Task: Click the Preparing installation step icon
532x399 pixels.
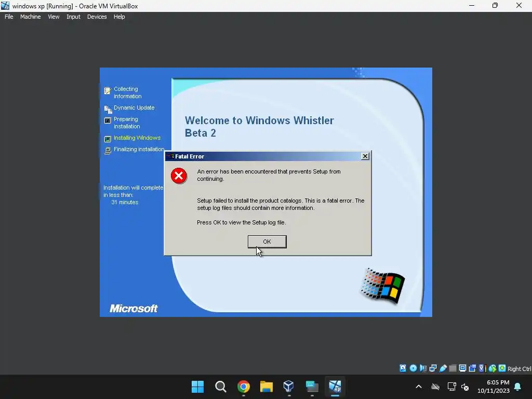Action: (x=108, y=121)
